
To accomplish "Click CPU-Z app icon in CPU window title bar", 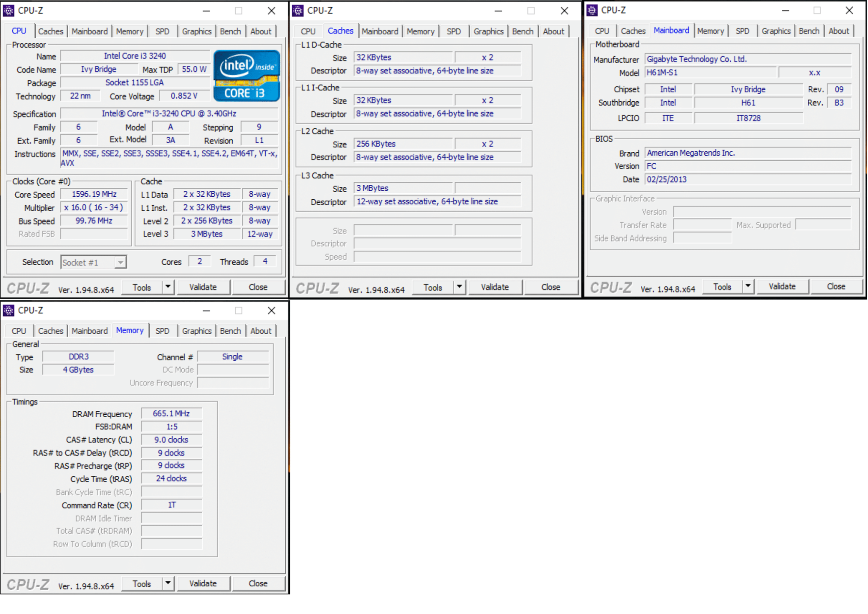I will point(8,11).
